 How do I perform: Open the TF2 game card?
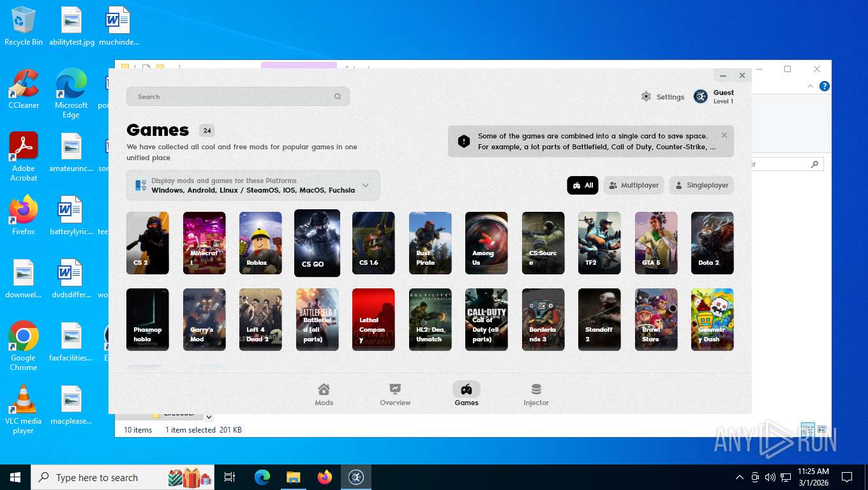[599, 243]
